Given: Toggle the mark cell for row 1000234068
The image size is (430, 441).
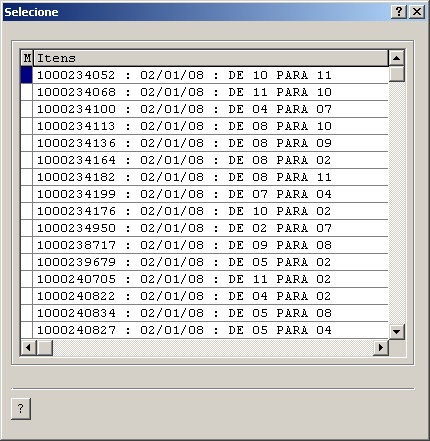Looking at the screenshot, I should (27, 92).
